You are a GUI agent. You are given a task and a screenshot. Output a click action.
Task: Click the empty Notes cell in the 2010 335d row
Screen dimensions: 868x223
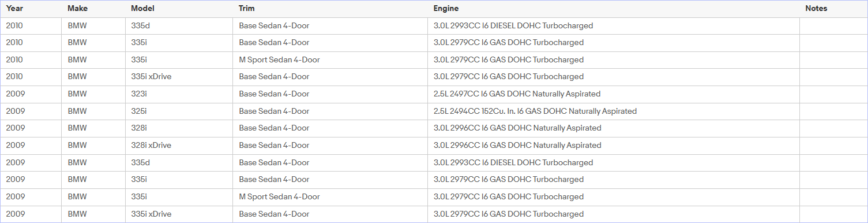(x=833, y=25)
